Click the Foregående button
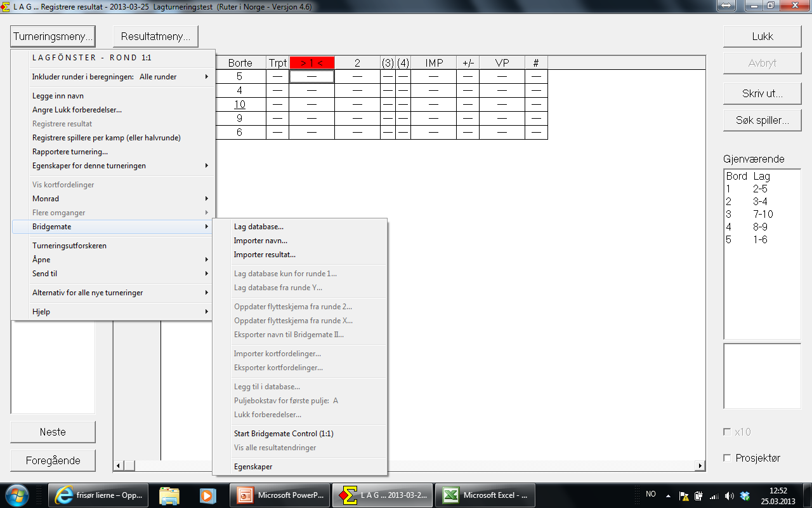The image size is (812, 508). (x=53, y=460)
